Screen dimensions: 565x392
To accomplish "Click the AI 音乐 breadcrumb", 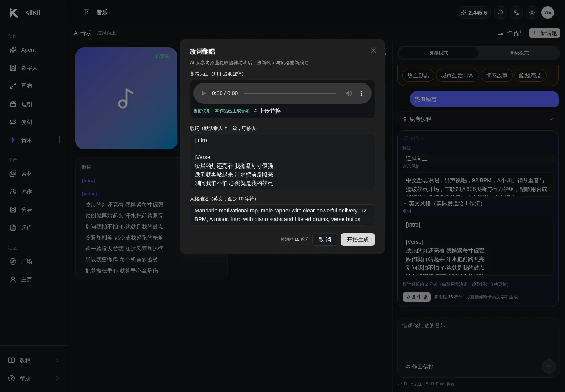I will click(x=82, y=33).
